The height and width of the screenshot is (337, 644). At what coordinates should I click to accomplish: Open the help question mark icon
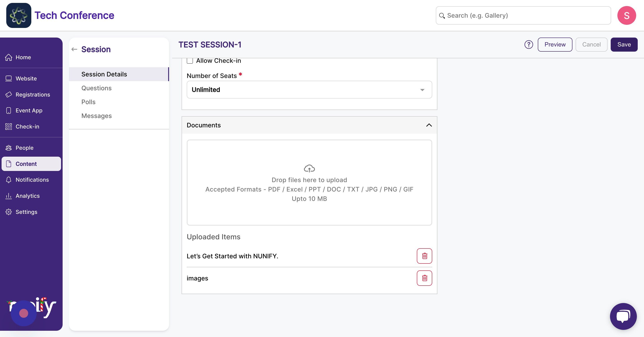click(528, 45)
